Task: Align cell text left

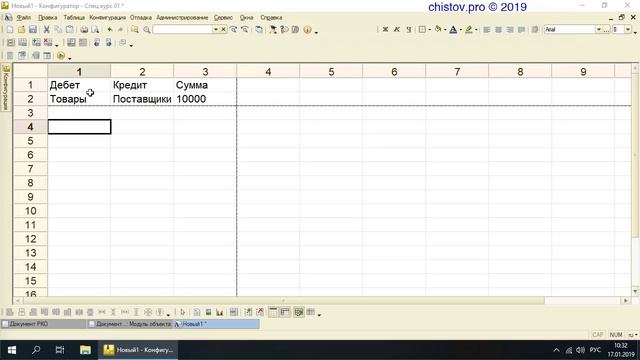Action: pos(487,29)
